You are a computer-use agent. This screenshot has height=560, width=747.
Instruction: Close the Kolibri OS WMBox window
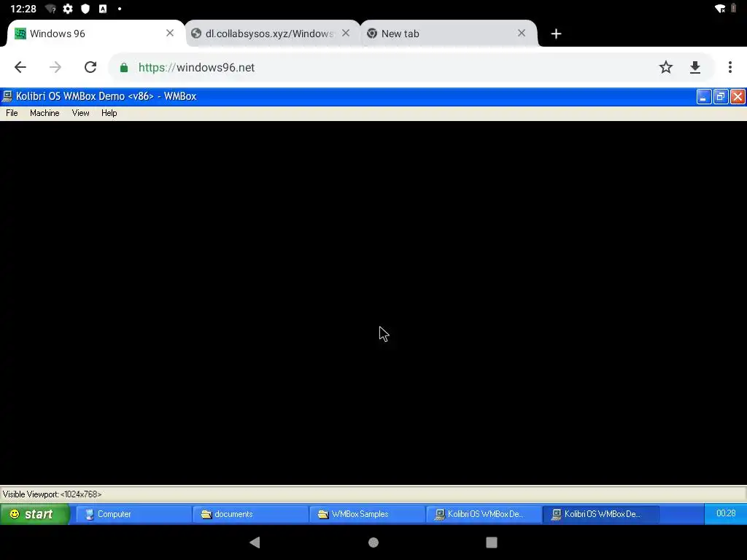click(x=738, y=97)
